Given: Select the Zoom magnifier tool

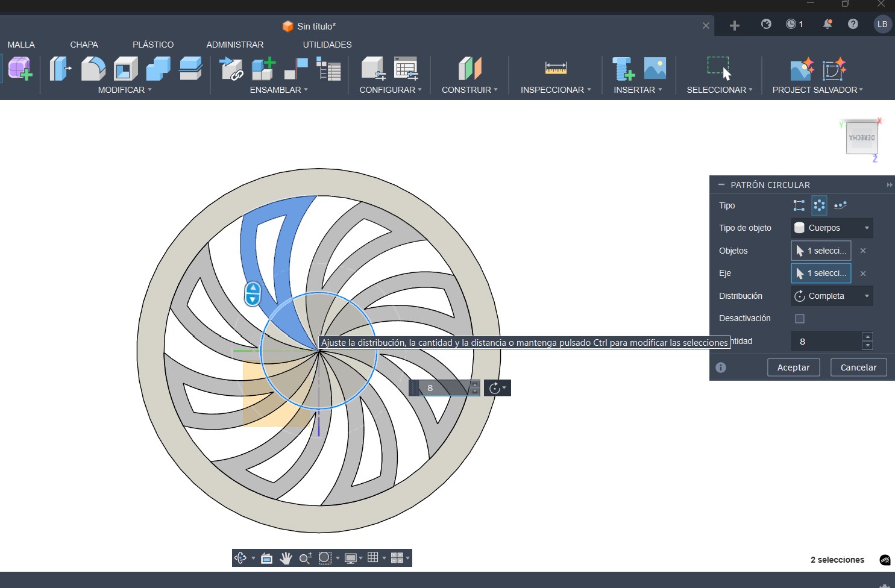Looking at the screenshot, I should point(305,558).
